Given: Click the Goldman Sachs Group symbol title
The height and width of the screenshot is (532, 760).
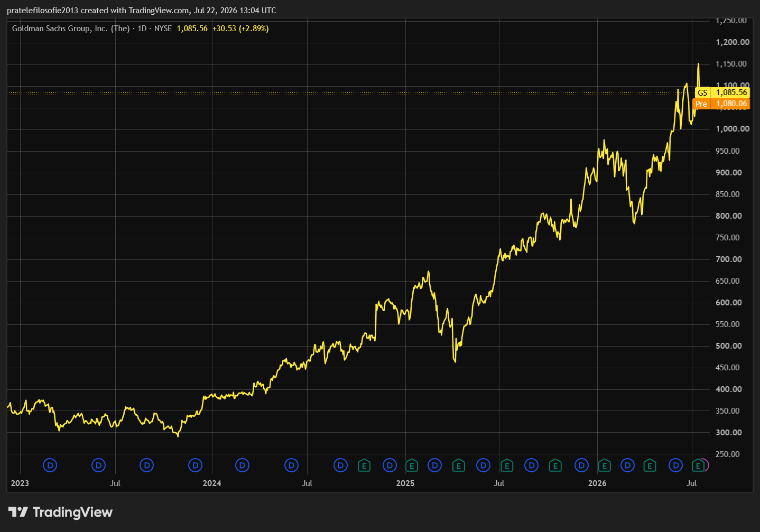Looking at the screenshot, I should pyautogui.click(x=71, y=29).
